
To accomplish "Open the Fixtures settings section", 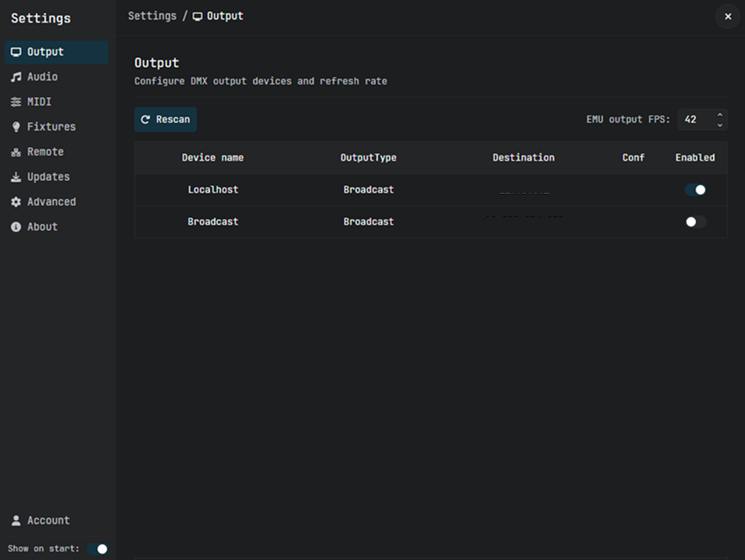I will [56, 127].
